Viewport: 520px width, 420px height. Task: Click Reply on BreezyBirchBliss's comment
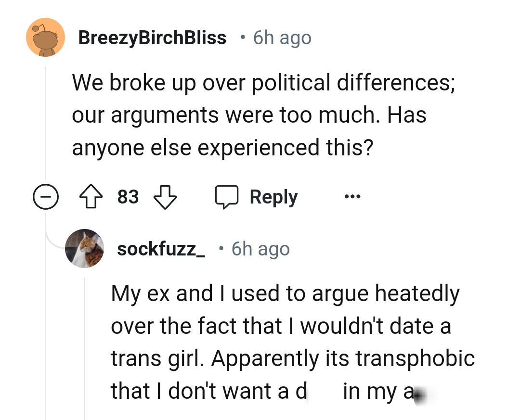pyautogui.click(x=273, y=196)
